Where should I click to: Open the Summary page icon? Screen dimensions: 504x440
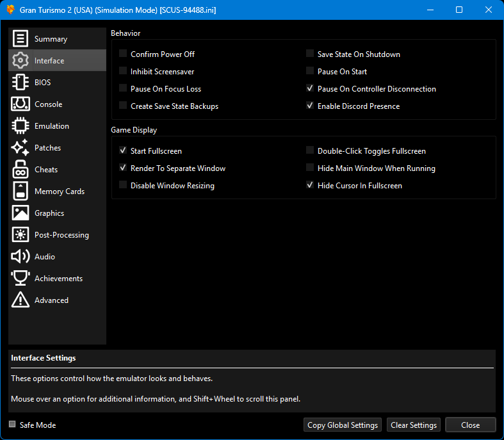[20, 39]
